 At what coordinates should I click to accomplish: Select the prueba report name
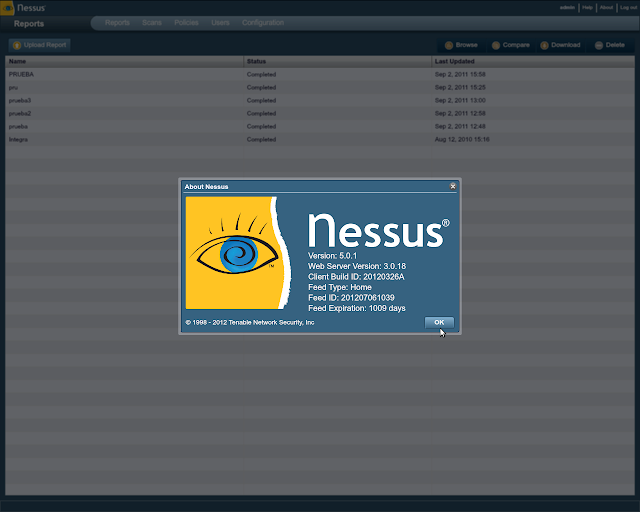(18, 127)
